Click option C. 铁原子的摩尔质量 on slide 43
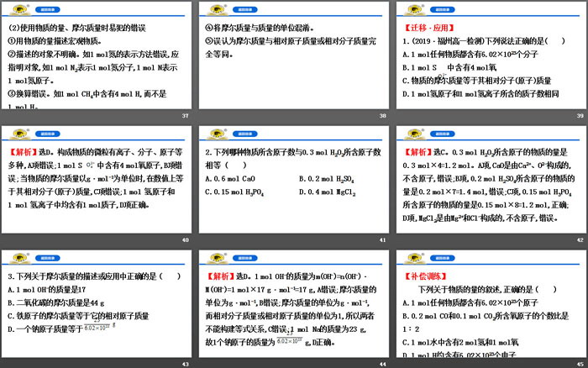The width and height of the screenshot is (588, 368). click(78, 316)
